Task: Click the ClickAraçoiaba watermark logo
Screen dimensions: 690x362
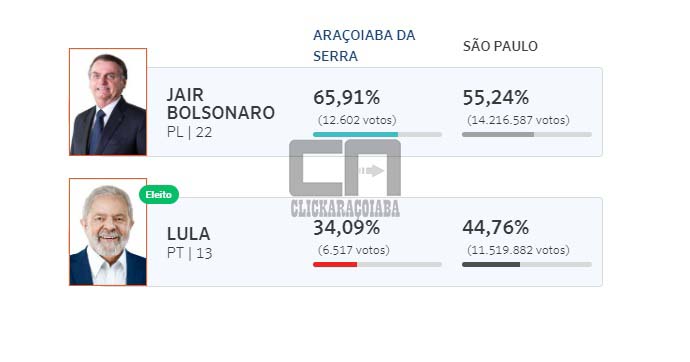Action: [345, 179]
